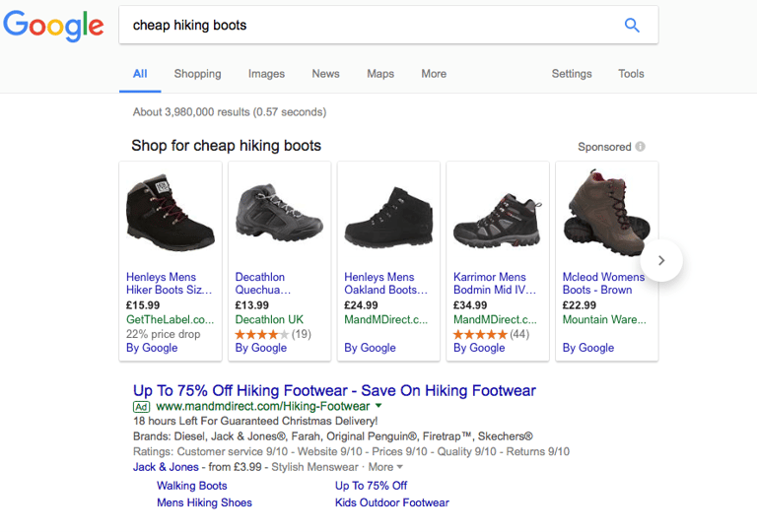Click the blue search magnifier icon
The image size is (757, 532).
tap(632, 25)
